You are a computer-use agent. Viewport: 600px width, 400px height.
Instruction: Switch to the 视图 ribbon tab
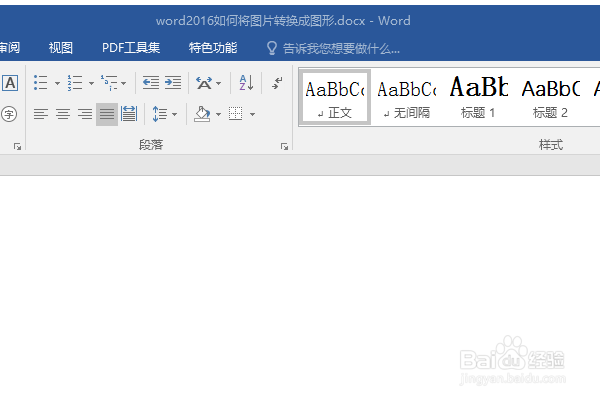pos(61,48)
